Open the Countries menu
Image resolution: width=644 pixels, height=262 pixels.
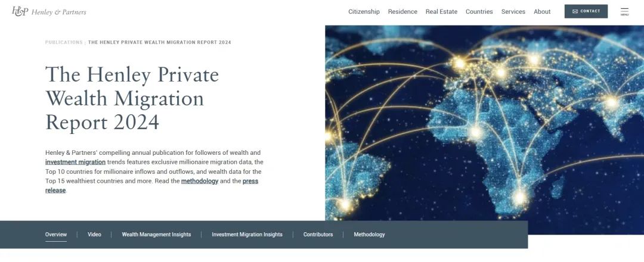(479, 11)
